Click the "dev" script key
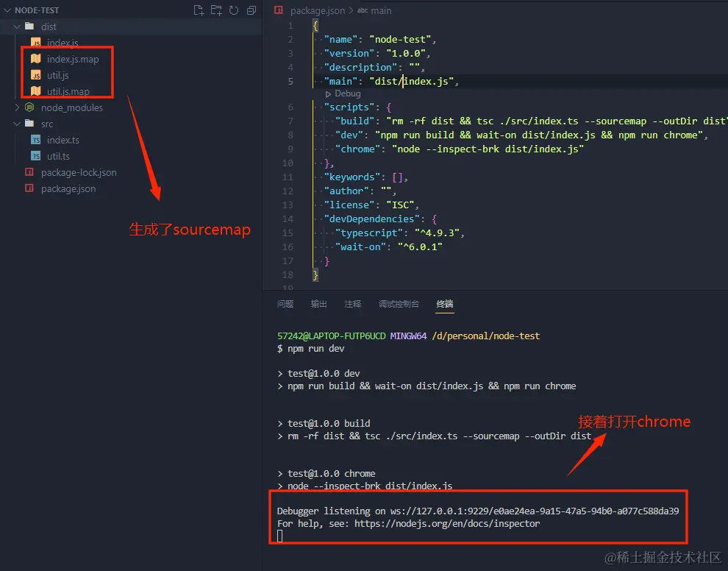This screenshot has width=728, height=571. tap(349, 135)
